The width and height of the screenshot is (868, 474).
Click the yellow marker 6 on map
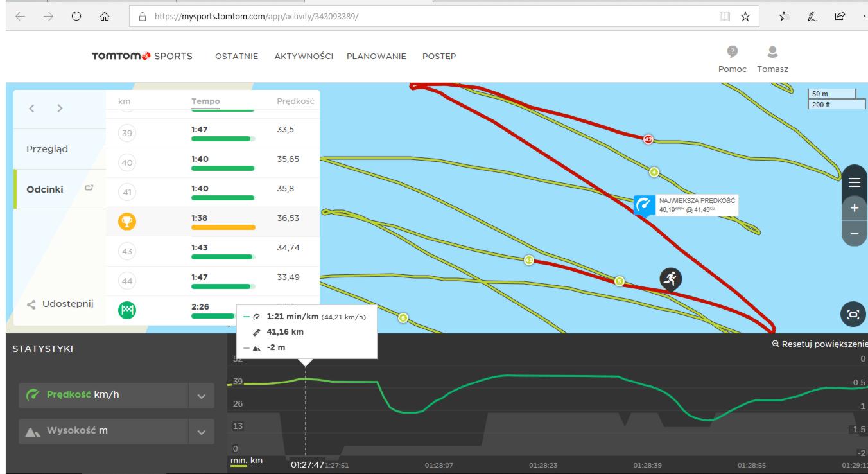point(403,317)
